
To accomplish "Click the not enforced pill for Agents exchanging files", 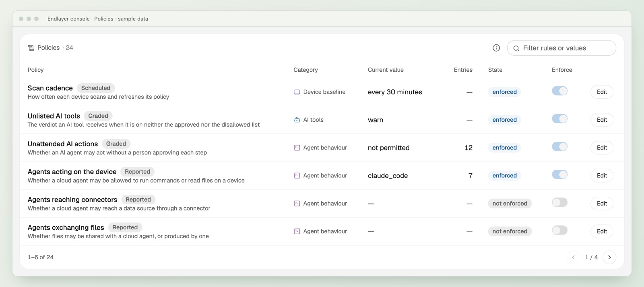I will pos(510,231).
